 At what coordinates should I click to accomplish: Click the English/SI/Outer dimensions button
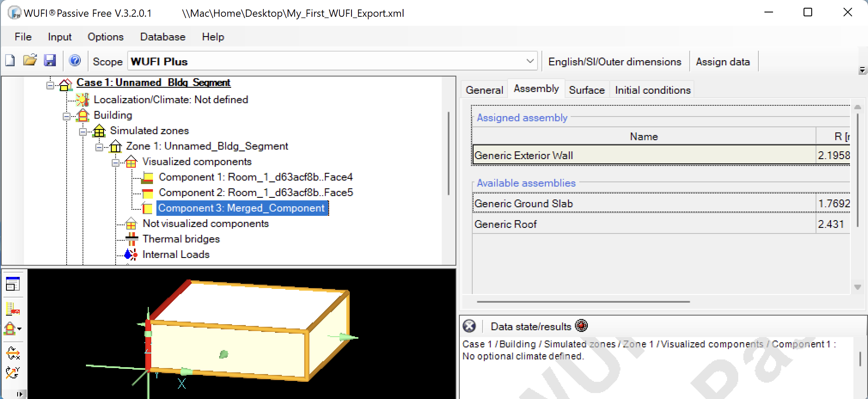[614, 61]
